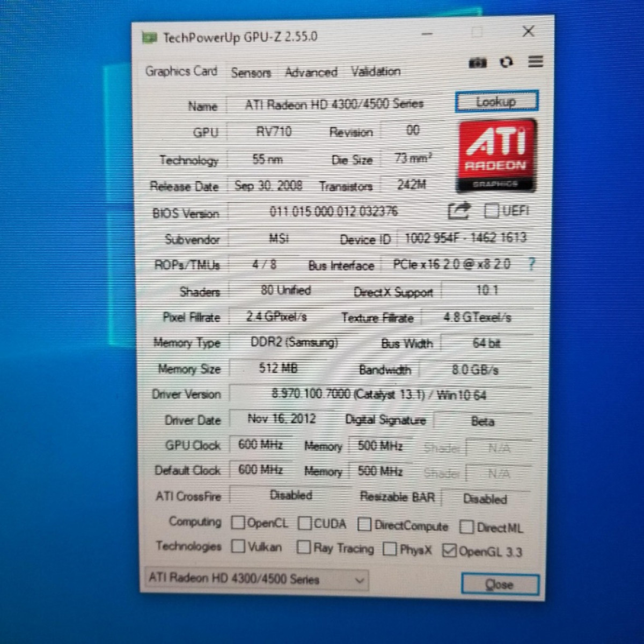644x644 pixels.
Task: Click the 512 MB Memory Size value
Action: tap(278, 368)
